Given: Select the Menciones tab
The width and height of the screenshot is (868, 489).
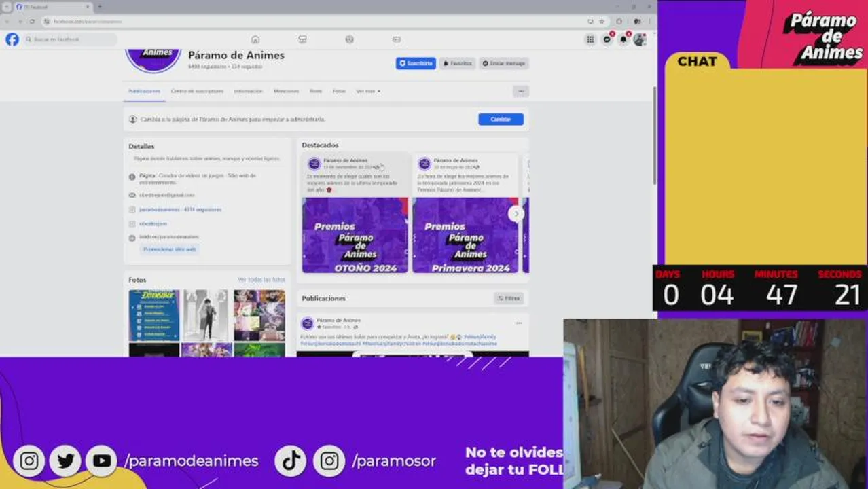Looking at the screenshot, I should click(x=286, y=91).
